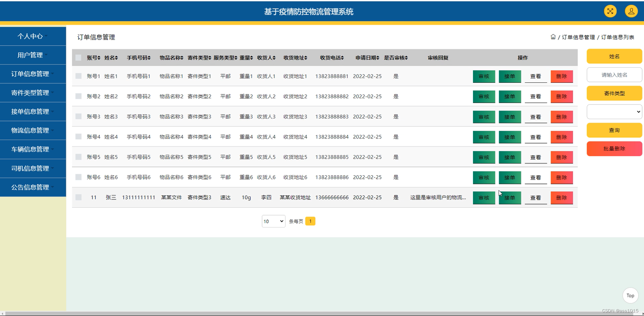
Task: Click page number 1 in pagination
Action: click(x=310, y=221)
